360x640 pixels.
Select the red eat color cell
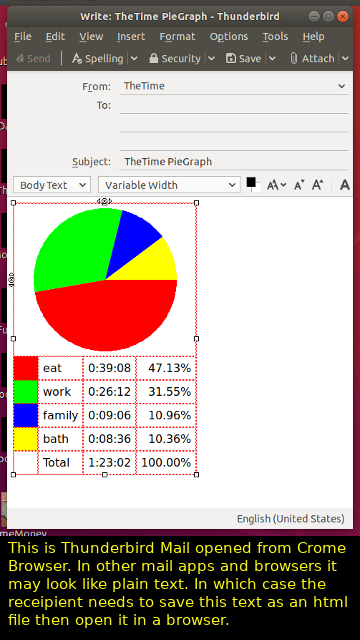26,368
